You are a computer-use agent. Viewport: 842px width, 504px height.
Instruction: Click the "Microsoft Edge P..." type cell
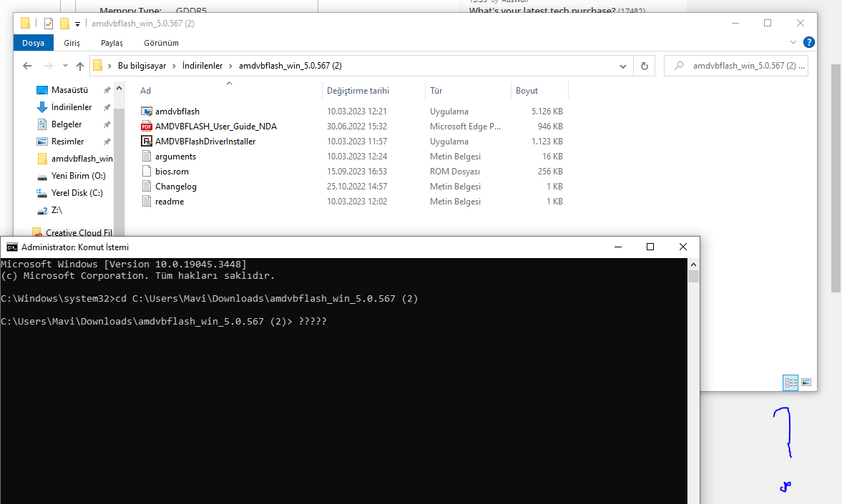(x=465, y=126)
